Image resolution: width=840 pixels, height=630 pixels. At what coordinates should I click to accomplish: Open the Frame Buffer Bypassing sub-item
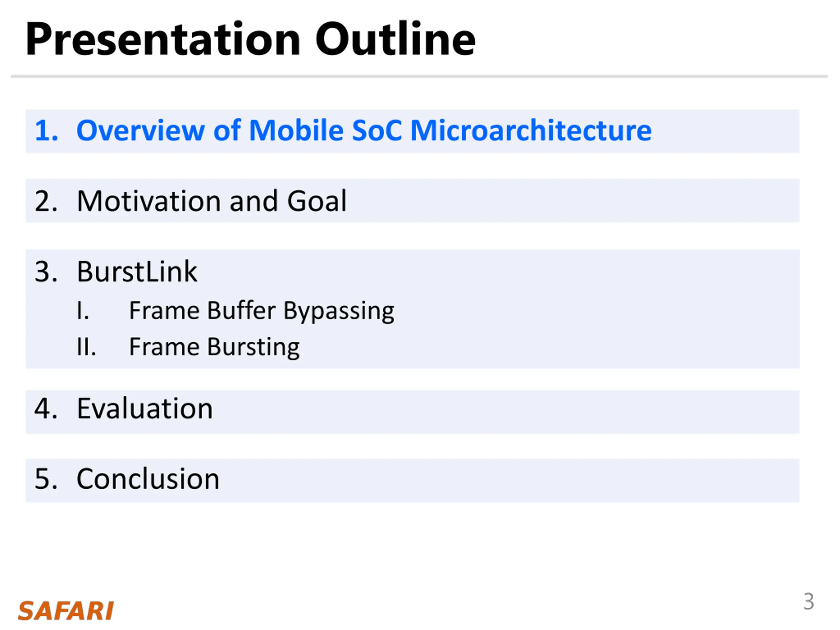click(262, 311)
